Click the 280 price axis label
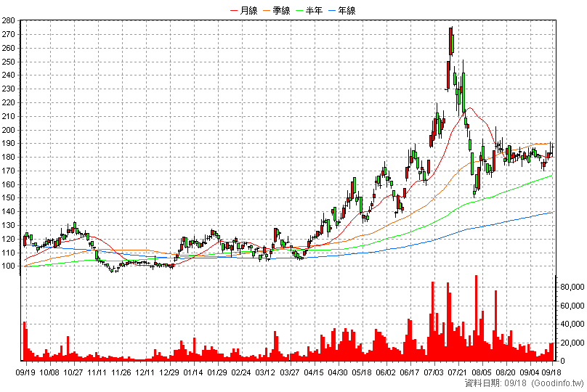The width and height of the screenshot is (587, 392). (x=8, y=20)
